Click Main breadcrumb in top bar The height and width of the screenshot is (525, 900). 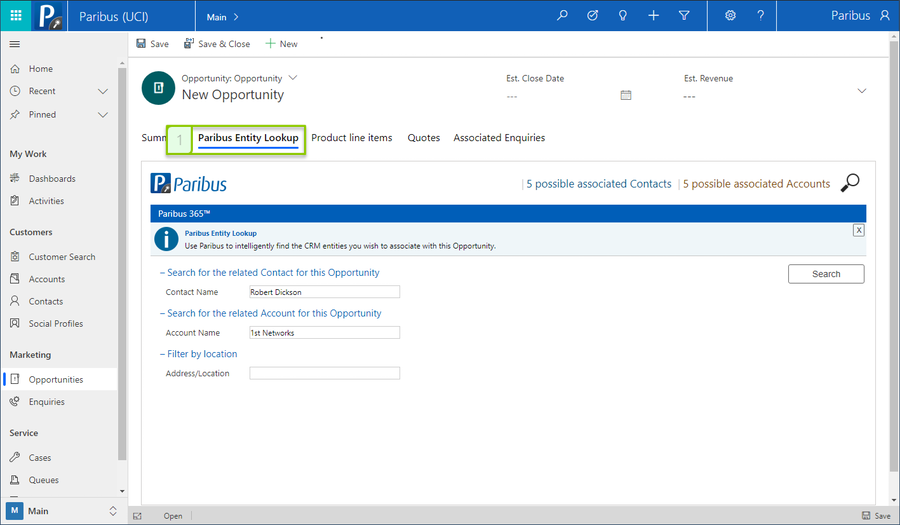click(216, 17)
